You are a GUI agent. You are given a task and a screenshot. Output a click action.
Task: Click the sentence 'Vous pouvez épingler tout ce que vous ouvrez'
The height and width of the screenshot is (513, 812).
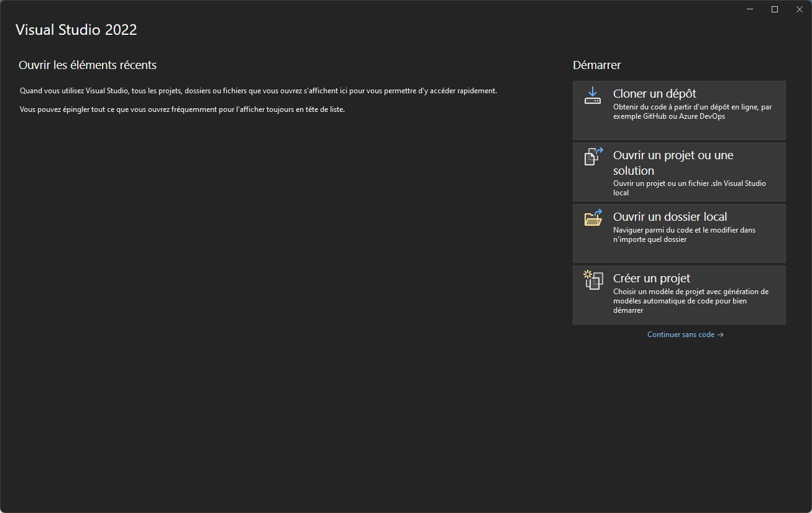click(x=182, y=109)
